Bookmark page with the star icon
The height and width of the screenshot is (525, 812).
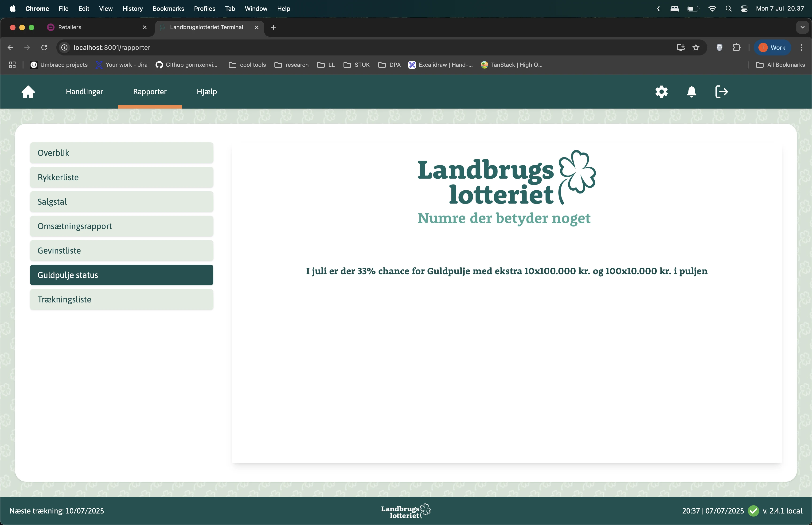tap(696, 48)
